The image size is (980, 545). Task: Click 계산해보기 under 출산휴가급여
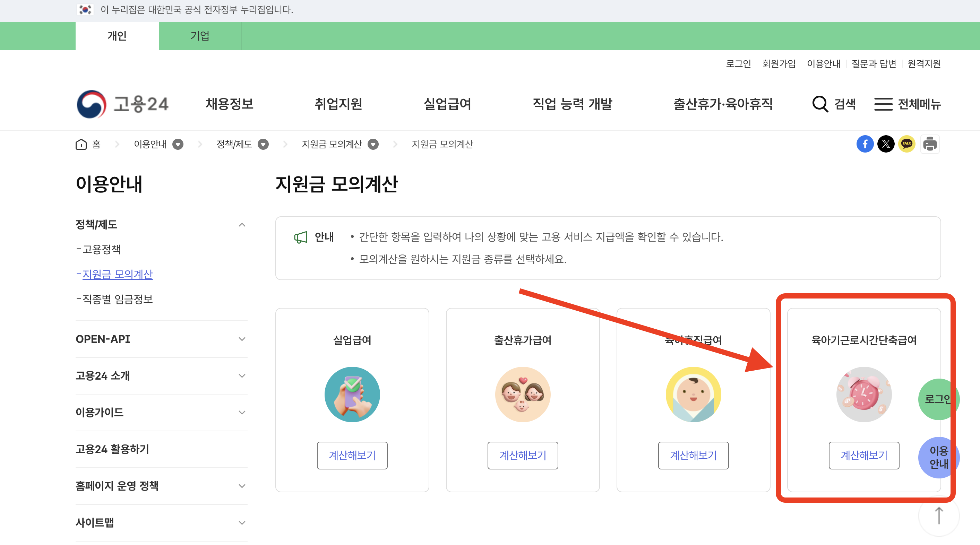click(x=523, y=455)
